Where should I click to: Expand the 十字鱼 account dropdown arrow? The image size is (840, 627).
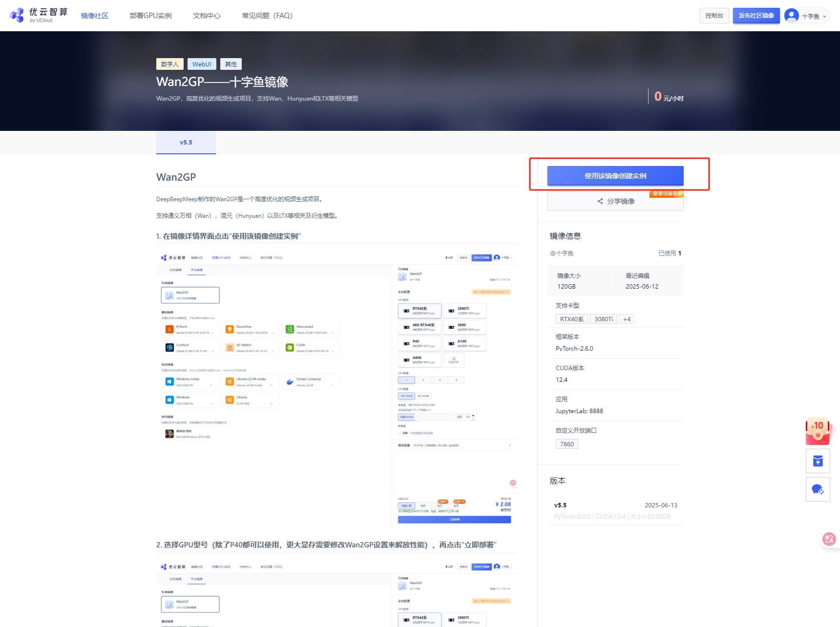click(824, 16)
